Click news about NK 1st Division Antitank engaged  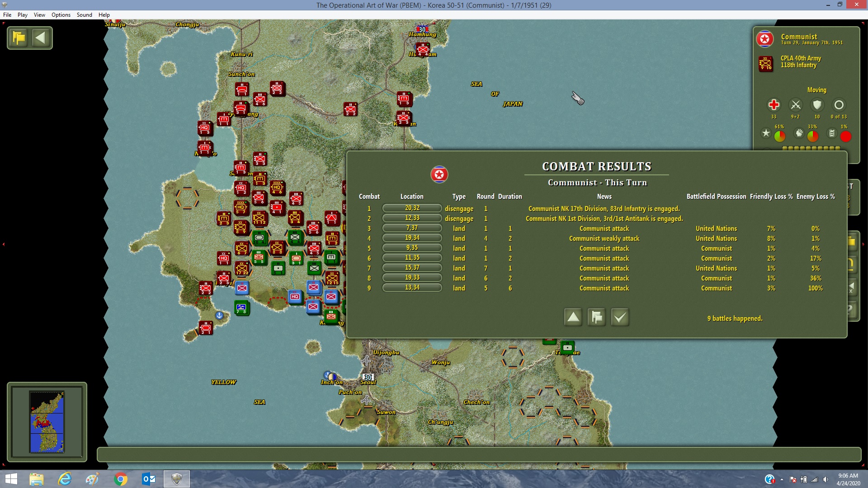(604, 219)
